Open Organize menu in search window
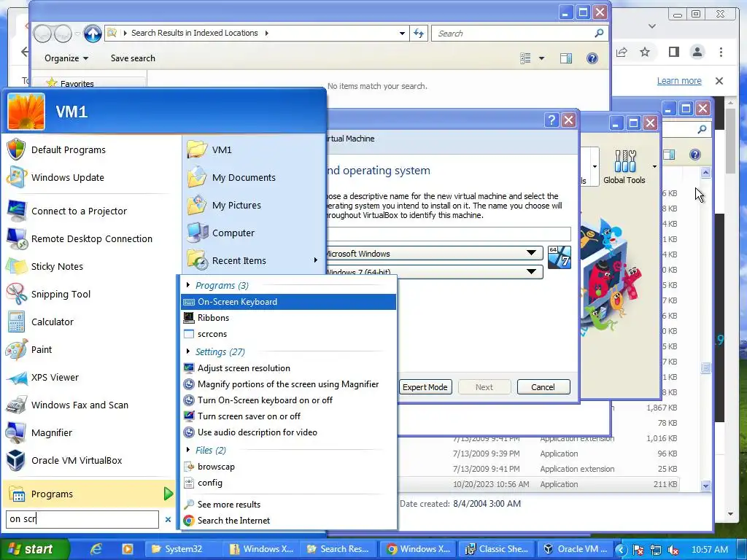 click(x=66, y=58)
